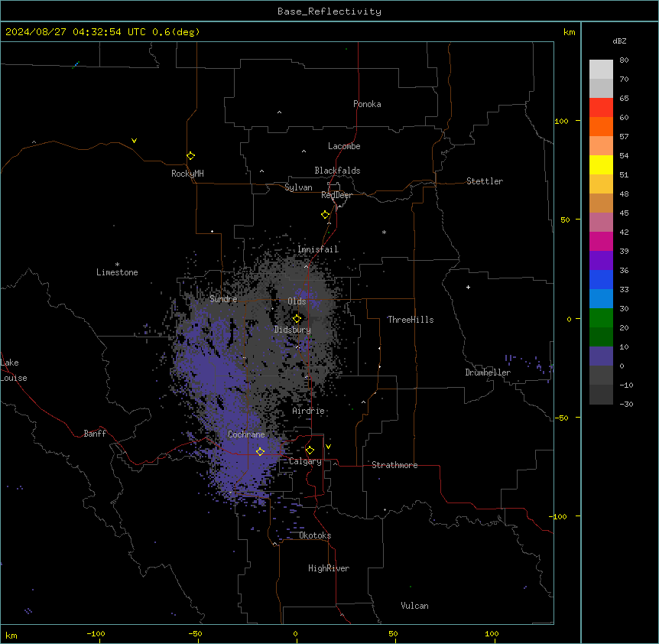The image size is (659, 644).
Task: Click the yellow station marker near RockyMH
Action: [x=190, y=155]
